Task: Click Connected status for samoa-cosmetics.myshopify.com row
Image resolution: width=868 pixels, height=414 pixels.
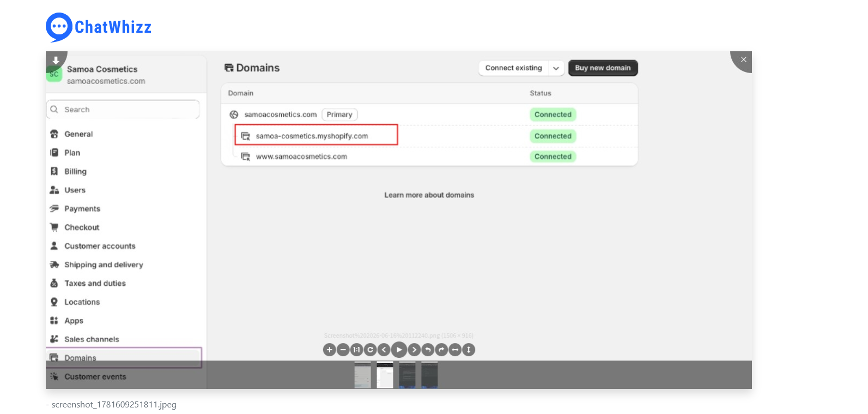Action: [x=553, y=136]
